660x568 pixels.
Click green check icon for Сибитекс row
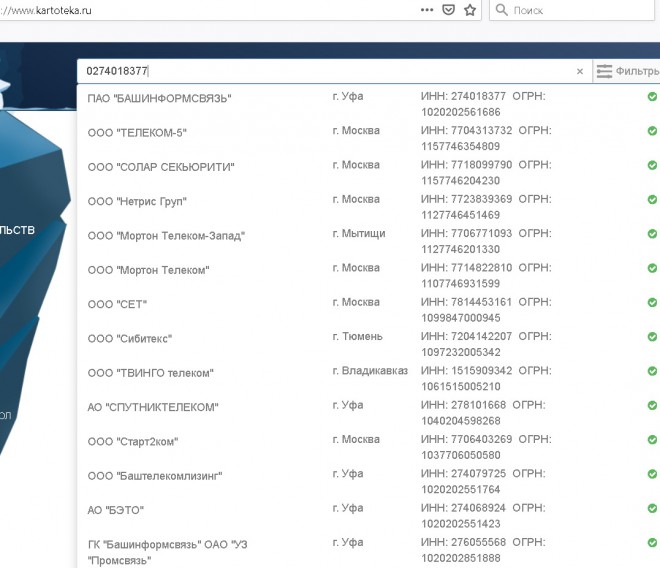tap(652, 337)
